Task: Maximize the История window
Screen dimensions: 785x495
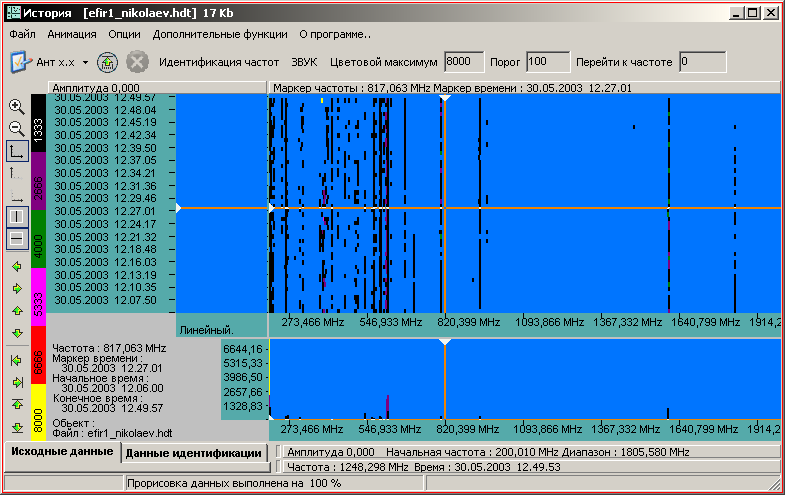Action: pos(752,13)
